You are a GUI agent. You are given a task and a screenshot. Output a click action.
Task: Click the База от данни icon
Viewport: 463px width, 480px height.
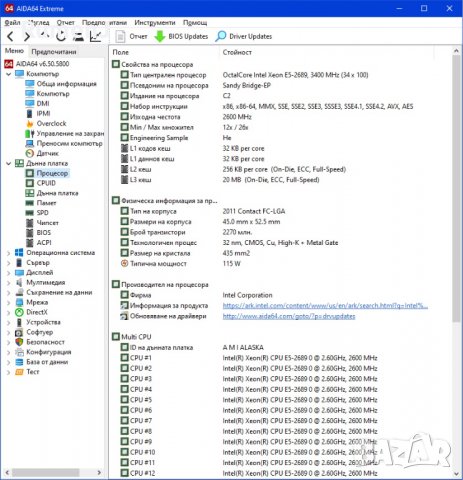19,362
